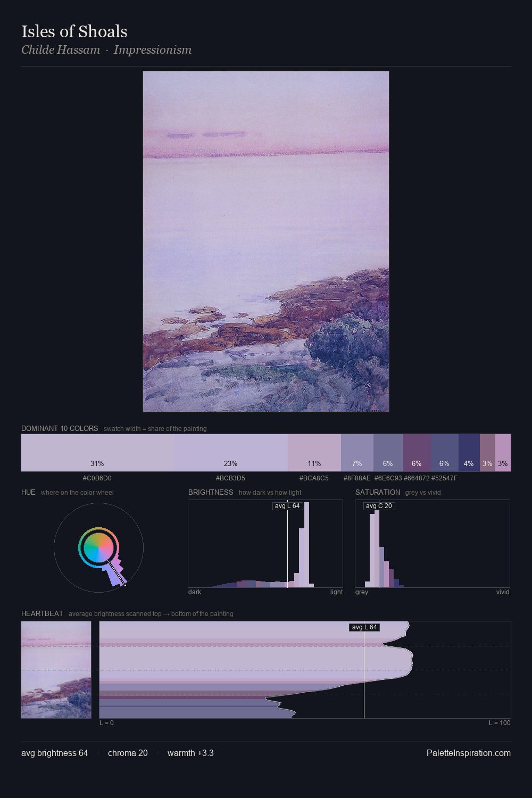Select the 6% slate #6E6C93 swatch
This screenshot has height=798, width=532.
click(x=388, y=453)
